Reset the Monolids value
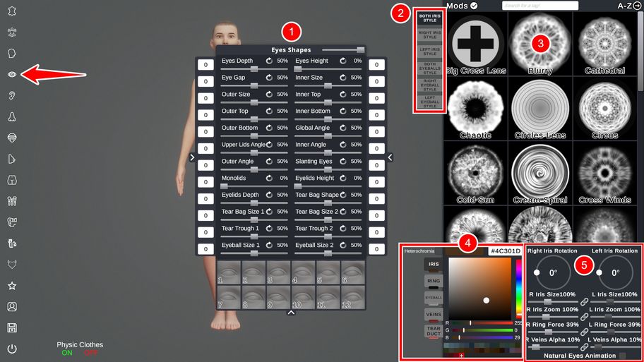This screenshot has width=644, height=362. (269, 178)
